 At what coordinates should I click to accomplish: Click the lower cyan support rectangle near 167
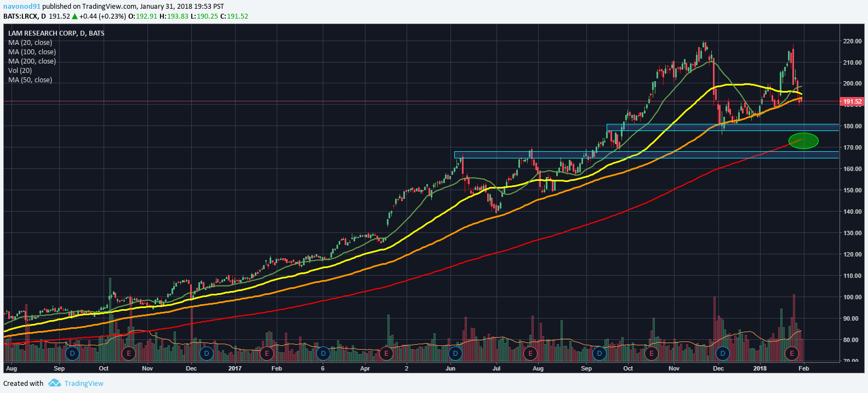click(x=647, y=155)
